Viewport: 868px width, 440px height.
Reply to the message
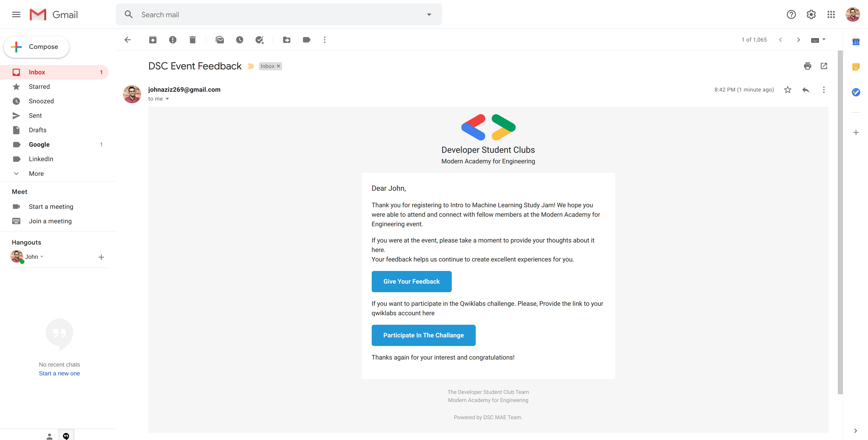point(806,90)
